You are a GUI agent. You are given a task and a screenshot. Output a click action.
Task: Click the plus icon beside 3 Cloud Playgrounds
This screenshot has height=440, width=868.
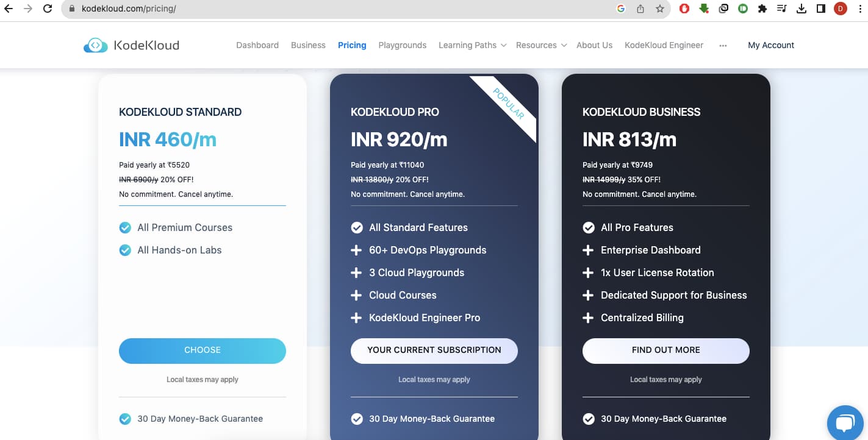click(x=356, y=273)
